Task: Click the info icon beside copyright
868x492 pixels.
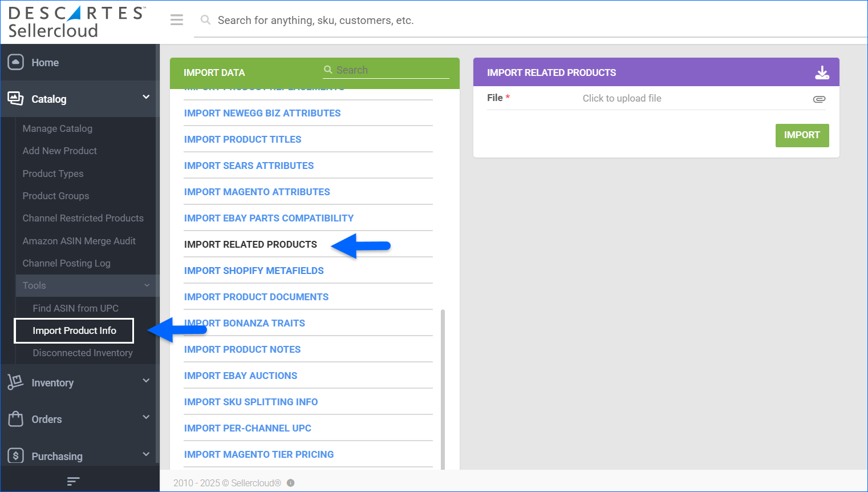Action: [x=290, y=483]
